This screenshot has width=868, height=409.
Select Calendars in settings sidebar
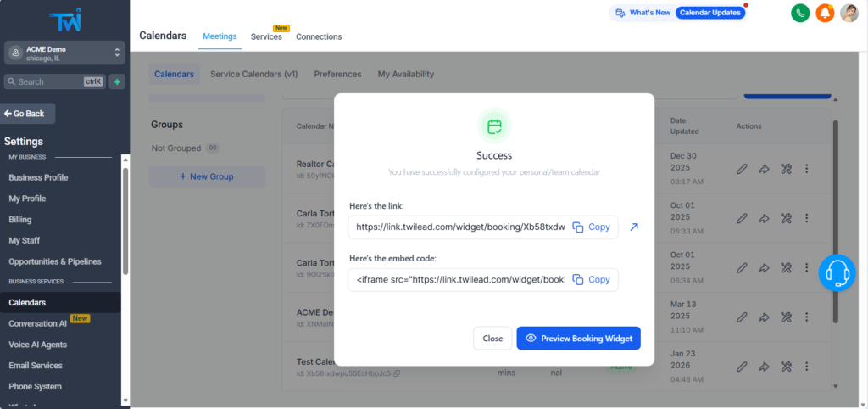tap(60, 303)
